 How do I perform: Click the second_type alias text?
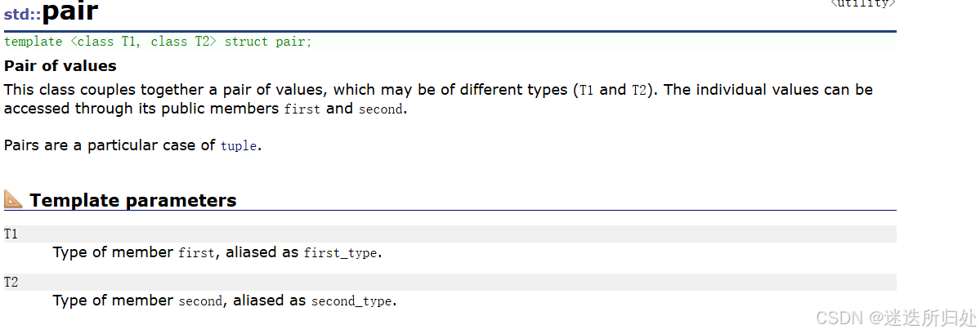351,301
